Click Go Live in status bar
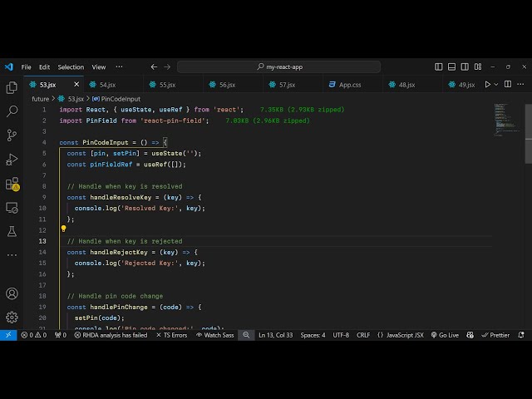 pyautogui.click(x=445, y=335)
